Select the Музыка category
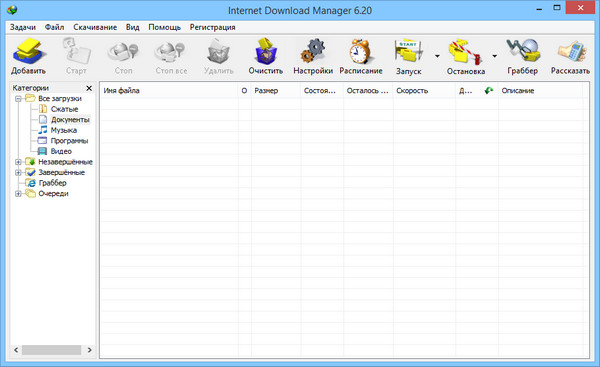The width and height of the screenshot is (600, 367). pos(64,130)
